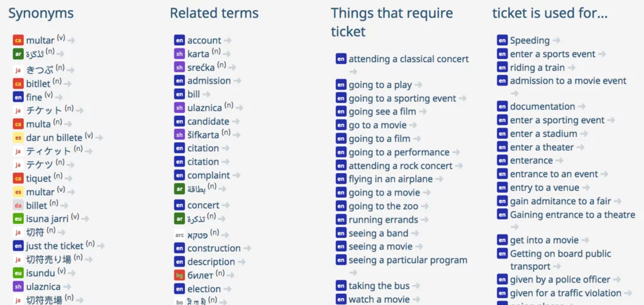Screen dimensions: 644x305
Task: Click the 'arc' language badge in Related terms
Action: (x=179, y=235)
